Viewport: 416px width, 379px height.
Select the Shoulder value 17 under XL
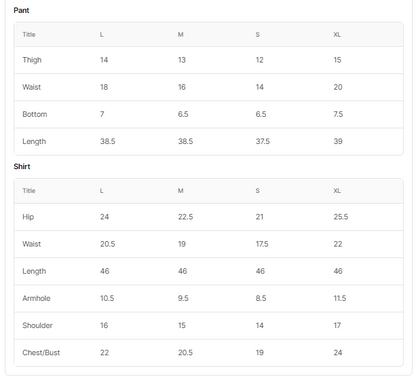(x=337, y=325)
